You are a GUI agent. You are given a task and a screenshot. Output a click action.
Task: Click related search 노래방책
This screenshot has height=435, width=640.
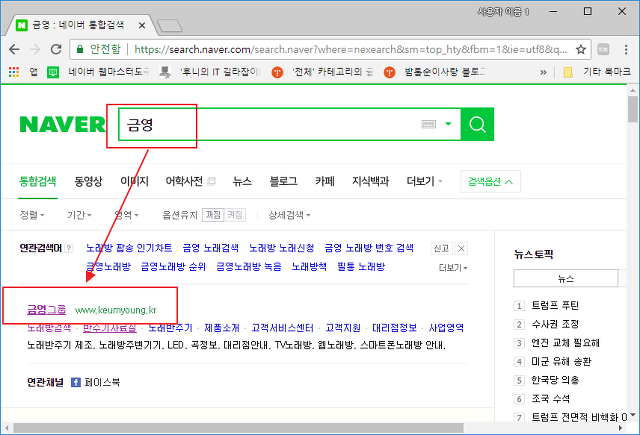309,266
